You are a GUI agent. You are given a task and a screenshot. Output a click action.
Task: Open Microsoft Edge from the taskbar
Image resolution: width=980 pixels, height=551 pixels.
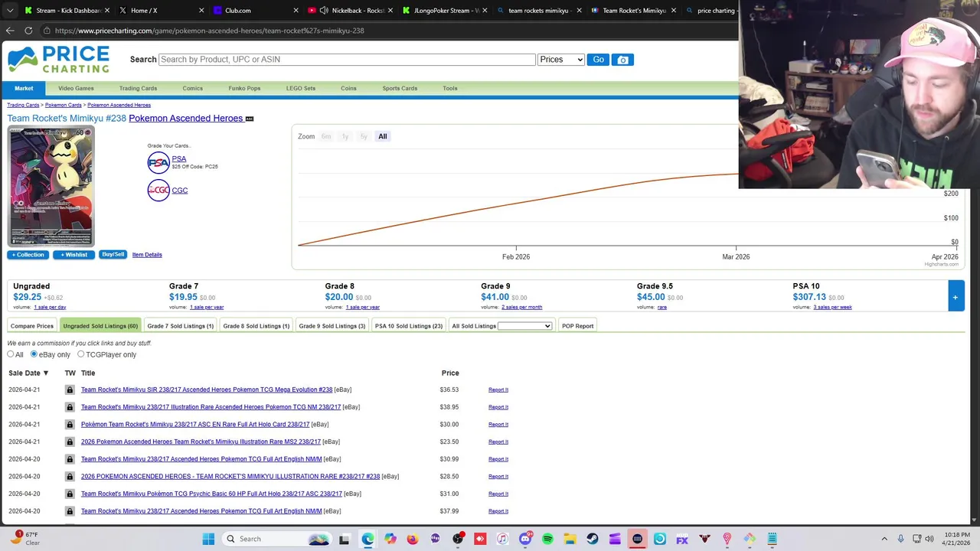(367, 539)
